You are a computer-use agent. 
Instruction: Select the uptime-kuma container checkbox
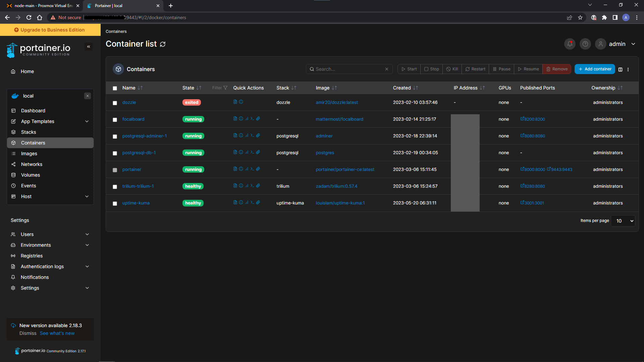coord(115,203)
